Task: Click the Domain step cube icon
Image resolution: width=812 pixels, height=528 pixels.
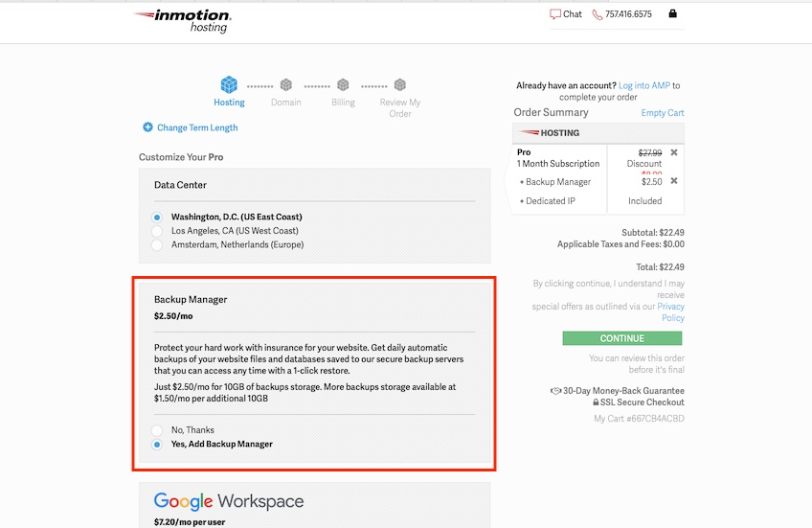Action: 286,84
